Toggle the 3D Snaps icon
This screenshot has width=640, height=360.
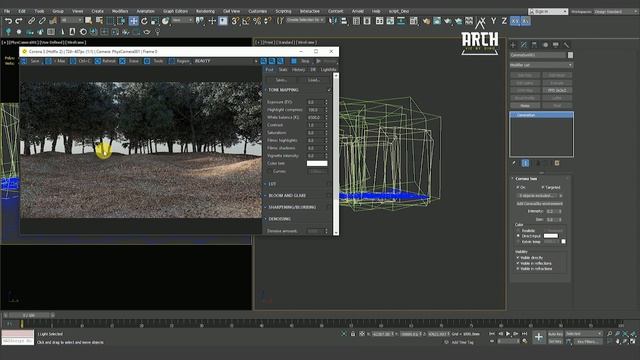(235, 21)
